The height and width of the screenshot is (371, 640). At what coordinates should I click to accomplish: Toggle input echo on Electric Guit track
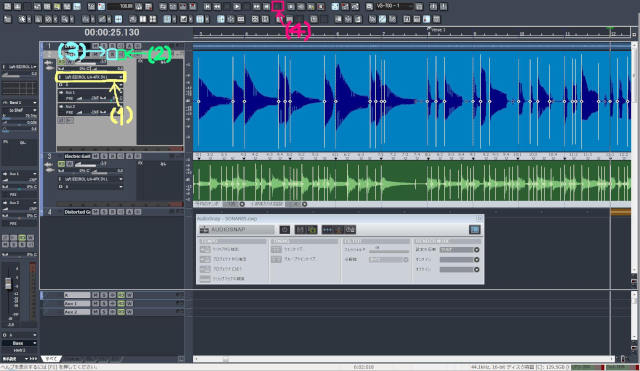click(x=121, y=156)
